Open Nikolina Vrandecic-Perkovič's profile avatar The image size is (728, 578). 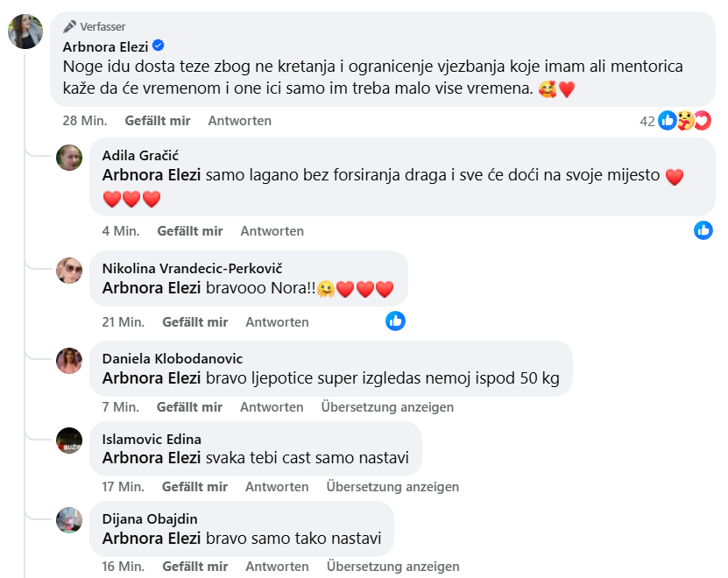coord(69,270)
